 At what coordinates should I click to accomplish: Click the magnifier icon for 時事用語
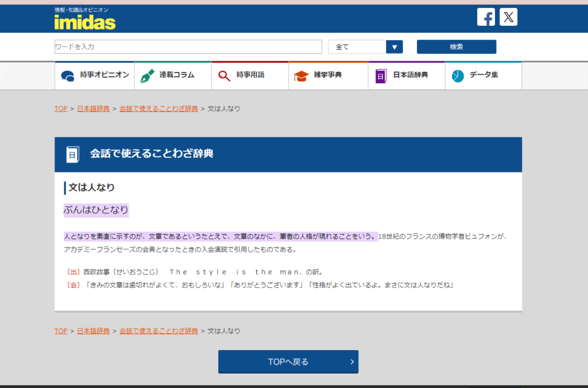pyautogui.click(x=225, y=76)
